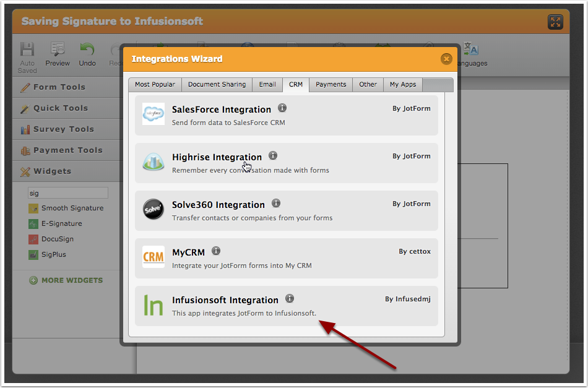Toggle fullscreen view with the expand icon
The image size is (588, 388).
tap(555, 22)
